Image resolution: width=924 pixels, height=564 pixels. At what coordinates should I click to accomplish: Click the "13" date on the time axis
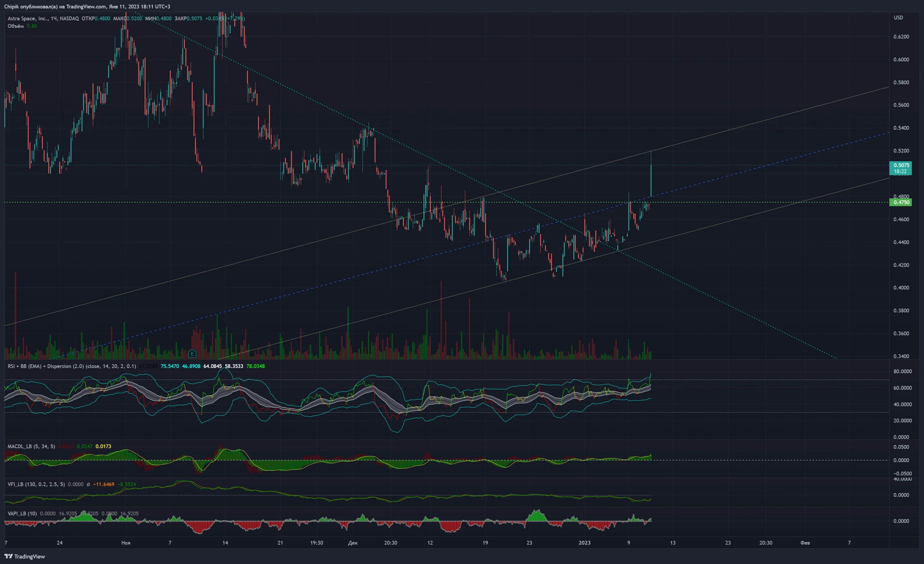pos(673,543)
